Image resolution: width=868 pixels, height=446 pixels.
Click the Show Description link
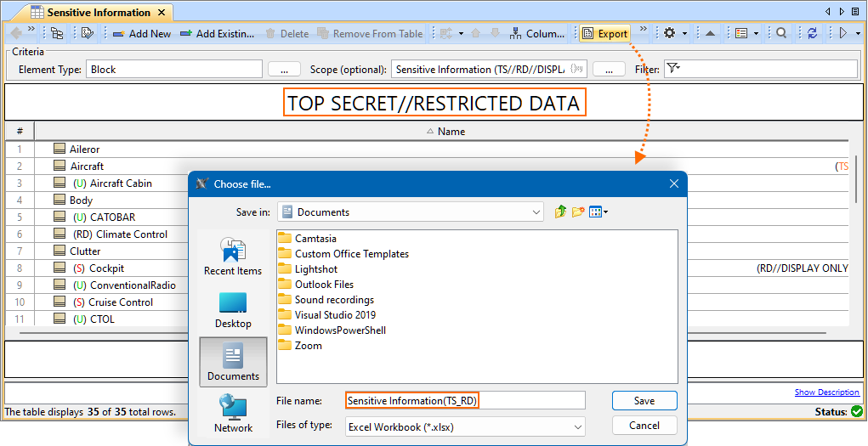click(827, 392)
